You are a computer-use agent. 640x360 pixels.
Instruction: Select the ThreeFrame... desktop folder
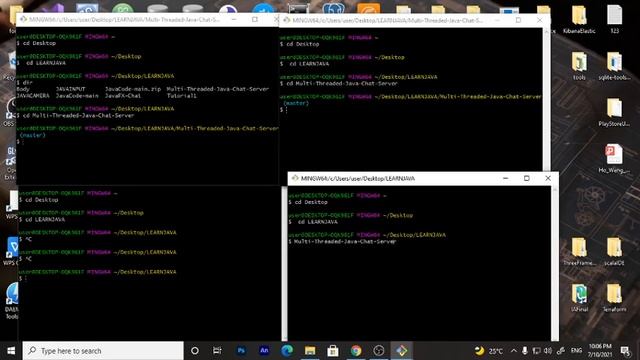(579, 252)
